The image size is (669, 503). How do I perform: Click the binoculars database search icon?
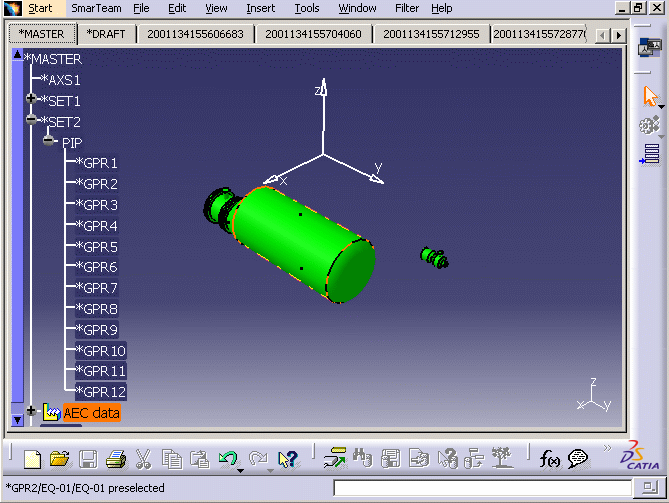[x=363, y=458]
